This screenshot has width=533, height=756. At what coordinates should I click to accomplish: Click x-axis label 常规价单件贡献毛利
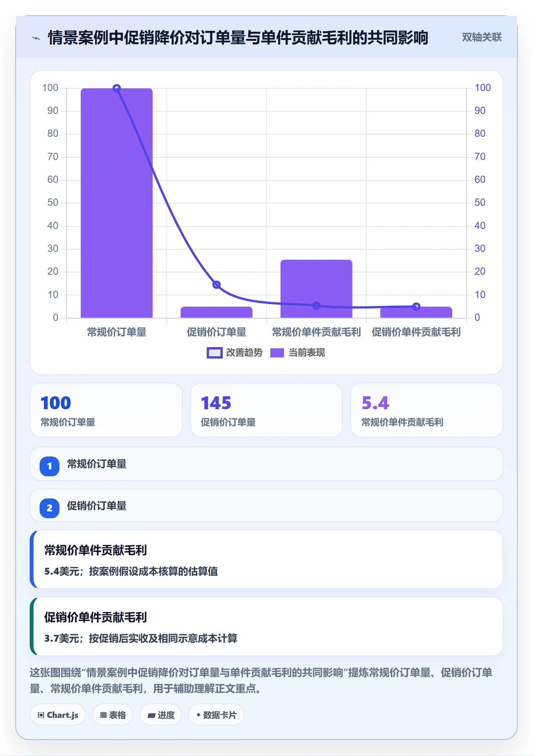click(x=316, y=332)
